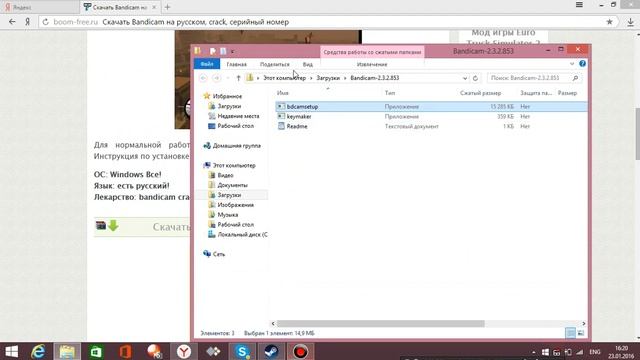The image size is (640, 360).
Task: Switch to details view layout icon
Action: (570, 333)
